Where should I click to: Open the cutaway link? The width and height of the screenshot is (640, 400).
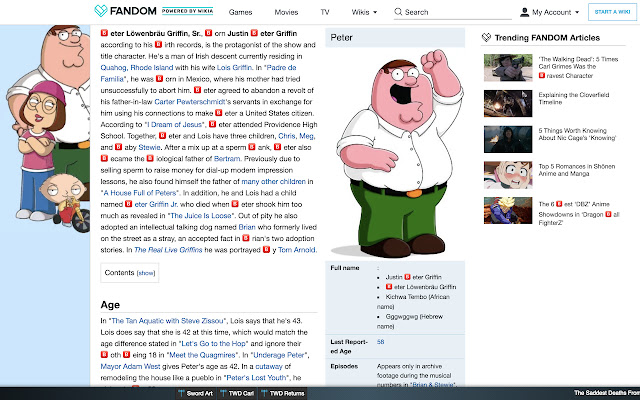click(269, 367)
